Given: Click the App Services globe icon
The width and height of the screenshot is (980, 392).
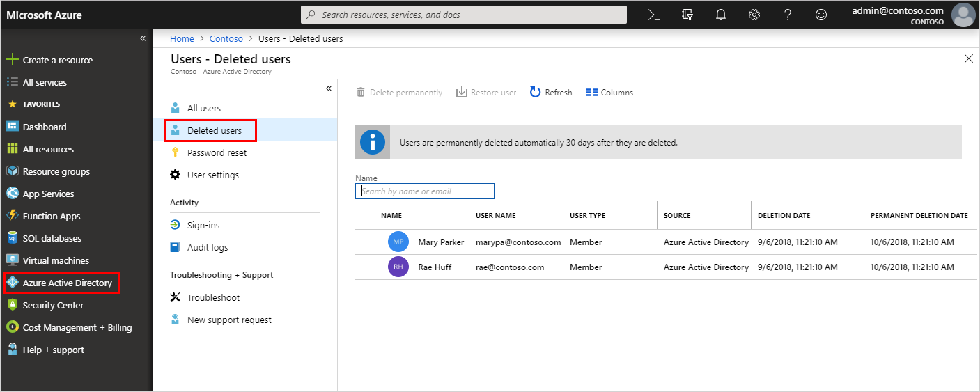Looking at the screenshot, I should tap(12, 194).
